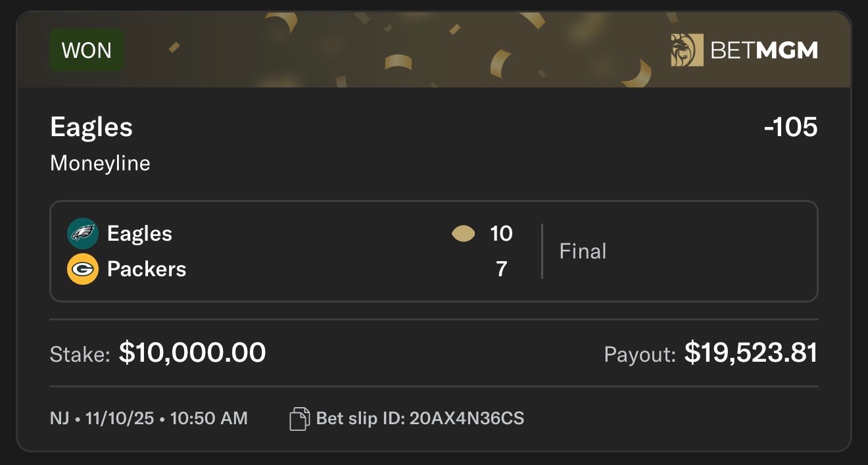Click the BETMGM wordmark text
The width and height of the screenshot is (868, 465).
[x=764, y=51]
